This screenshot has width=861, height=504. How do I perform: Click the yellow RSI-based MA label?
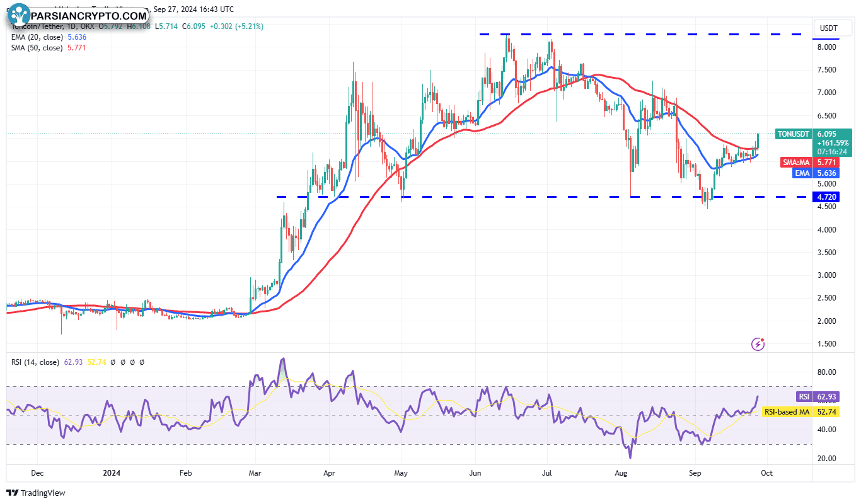787,411
